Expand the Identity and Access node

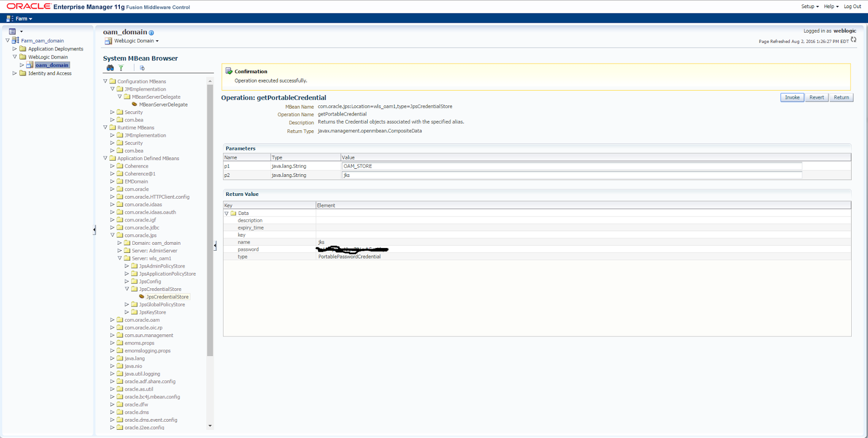15,73
